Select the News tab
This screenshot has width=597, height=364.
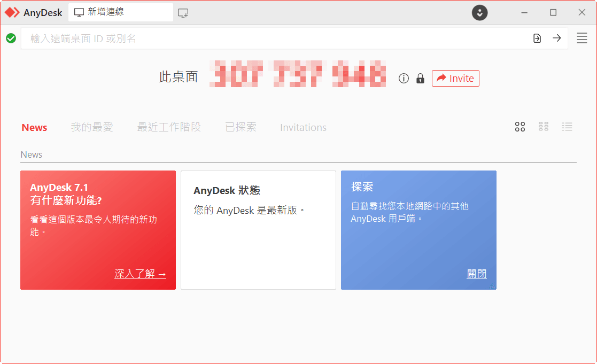tap(34, 127)
